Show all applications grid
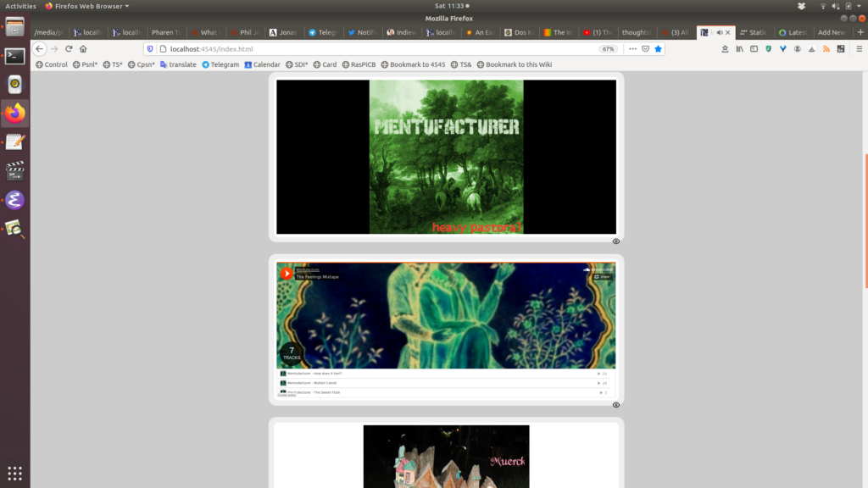The height and width of the screenshot is (488, 868). (15, 474)
